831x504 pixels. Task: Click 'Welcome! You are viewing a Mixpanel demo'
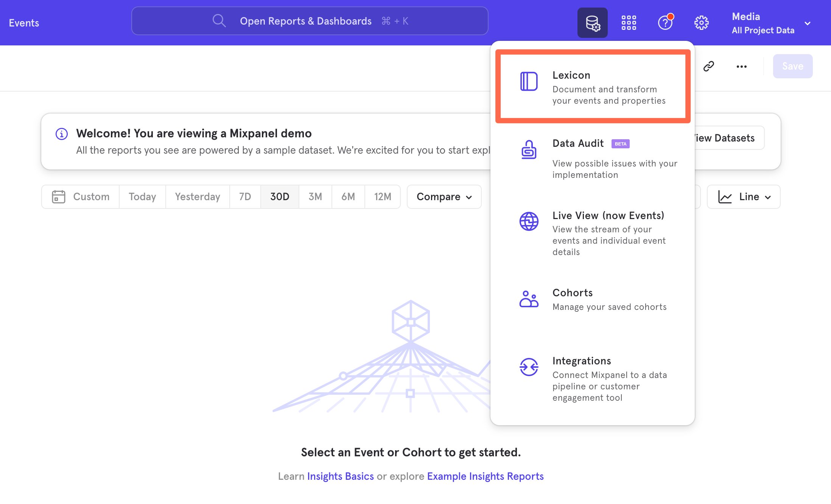pos(194,133)
